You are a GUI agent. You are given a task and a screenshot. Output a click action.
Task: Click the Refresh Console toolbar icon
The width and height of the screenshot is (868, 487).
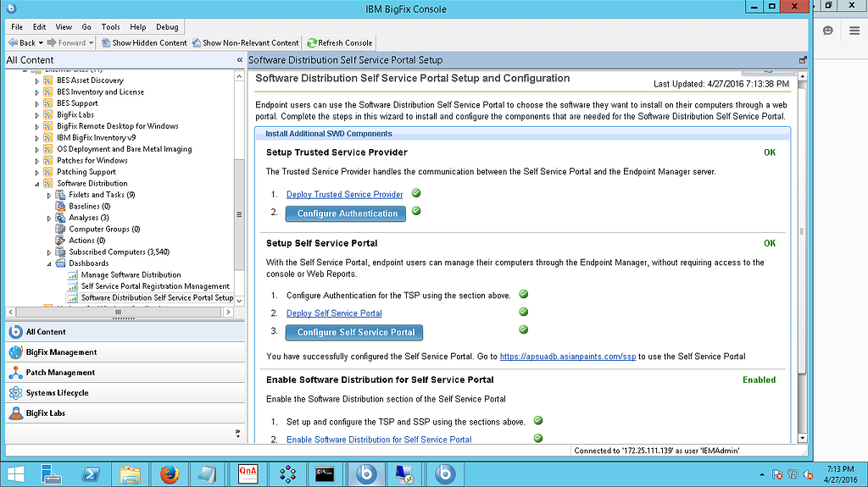point(312,42)
